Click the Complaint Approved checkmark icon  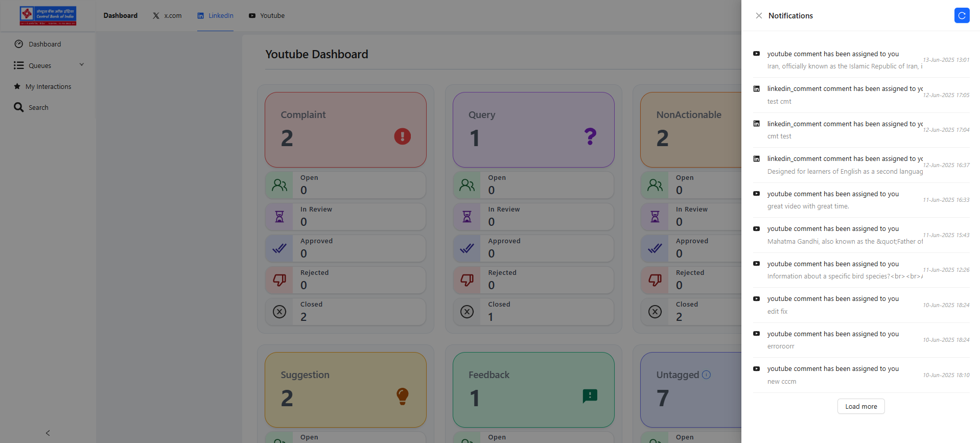tap(279, 248)
